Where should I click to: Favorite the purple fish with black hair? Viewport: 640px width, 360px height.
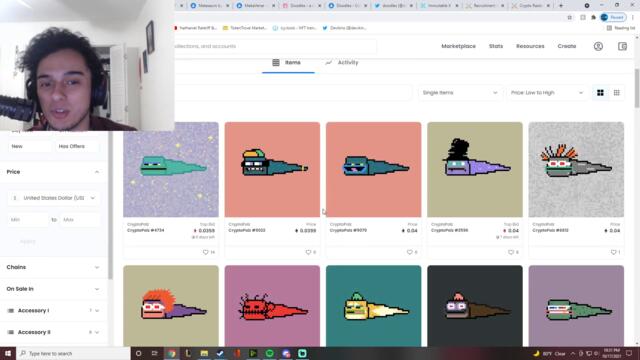[x=511, y=252]
